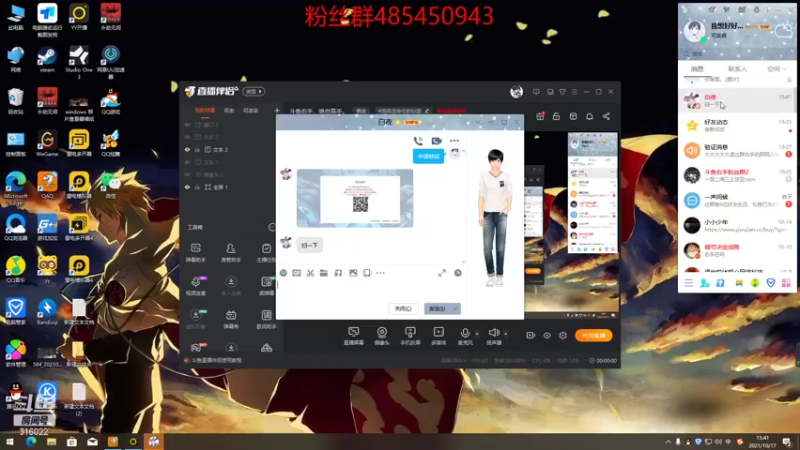This screenshot has width=800, height=450.
Task: Open the emoji picker in chat toolbar
Action: tap(284, 273)
